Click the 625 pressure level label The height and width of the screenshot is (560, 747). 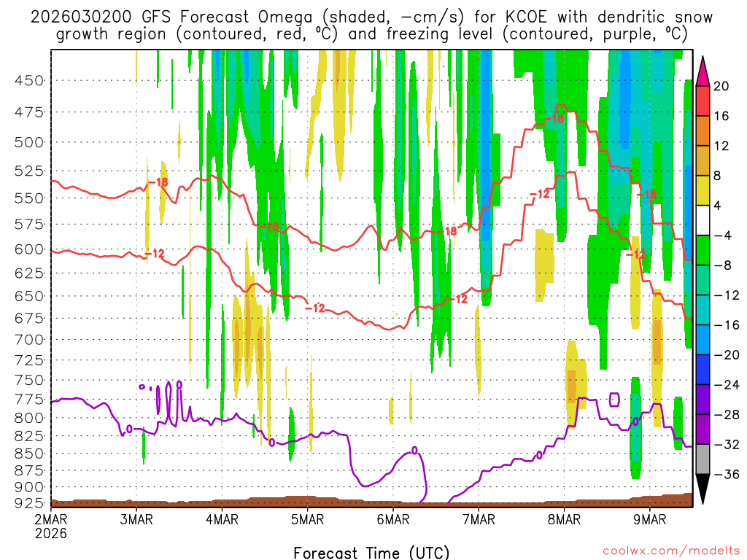click(x=29, y=273)
